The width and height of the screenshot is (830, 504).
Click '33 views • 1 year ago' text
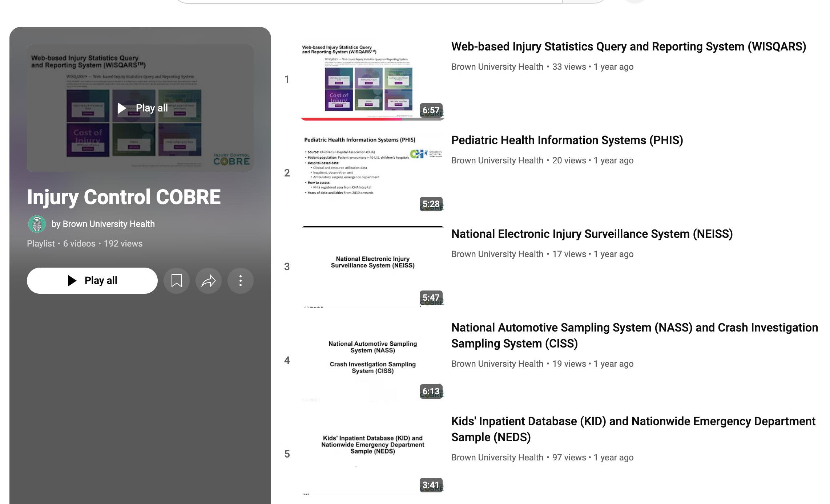593,67
